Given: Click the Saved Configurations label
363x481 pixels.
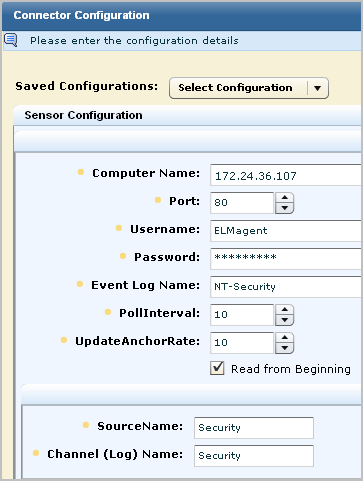Looking at the screenshot, I should pyautogui.click(x=86, y=86).
